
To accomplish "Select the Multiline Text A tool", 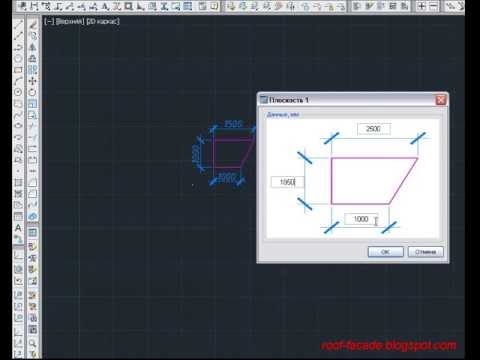I will click(x=18, y=228).
